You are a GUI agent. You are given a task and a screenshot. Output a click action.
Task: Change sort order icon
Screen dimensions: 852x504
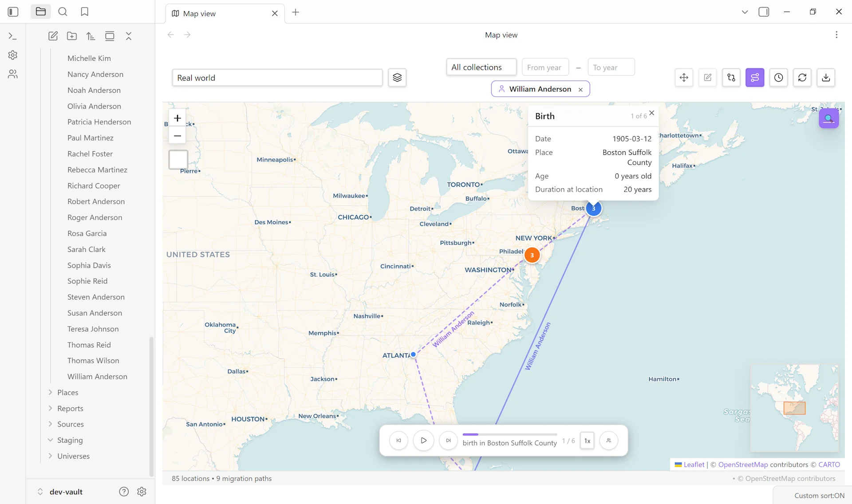tap(91, 36)
